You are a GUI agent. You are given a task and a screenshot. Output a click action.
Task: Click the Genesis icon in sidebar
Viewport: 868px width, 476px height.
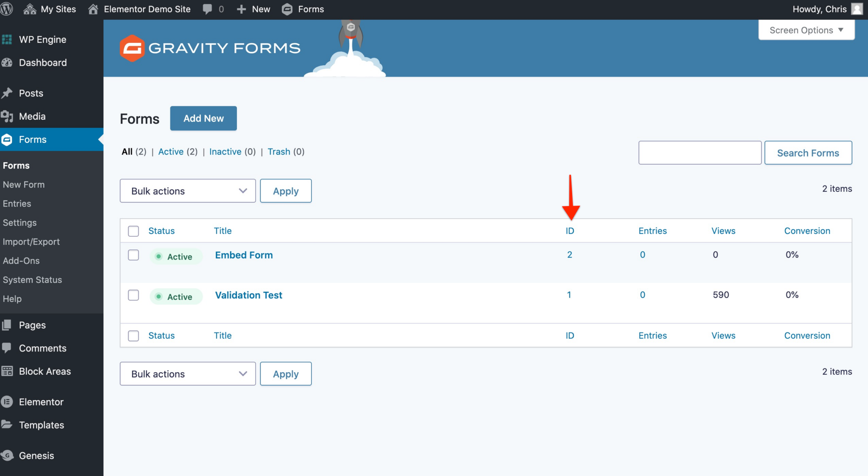(7, 456)
